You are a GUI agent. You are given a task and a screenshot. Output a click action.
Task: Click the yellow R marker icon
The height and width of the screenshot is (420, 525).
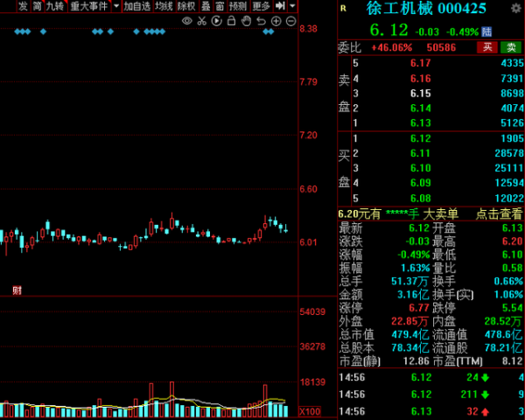click(x=343, y=10)
